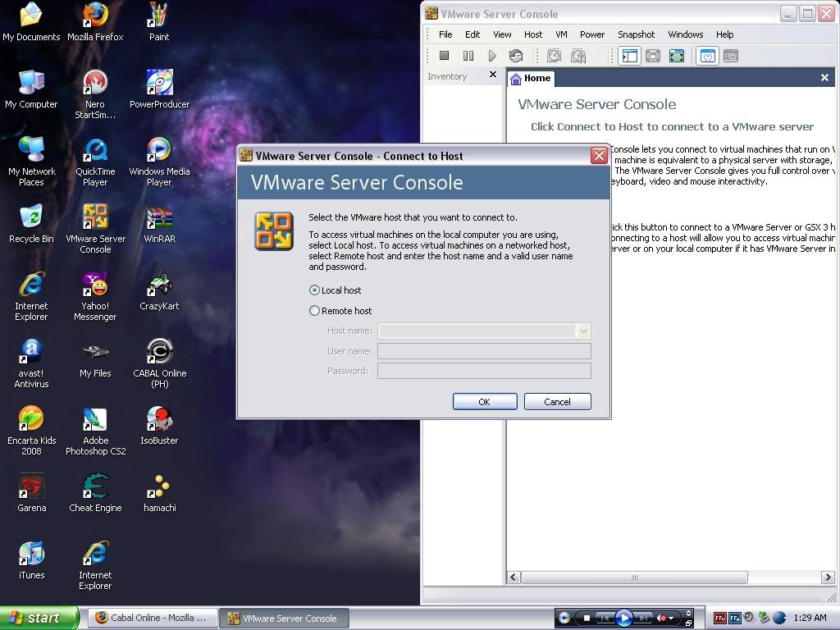Screen dimensions: 840x630
Task: Click the taskbar clock showing 1:29 AM
Action: (810, 618)
